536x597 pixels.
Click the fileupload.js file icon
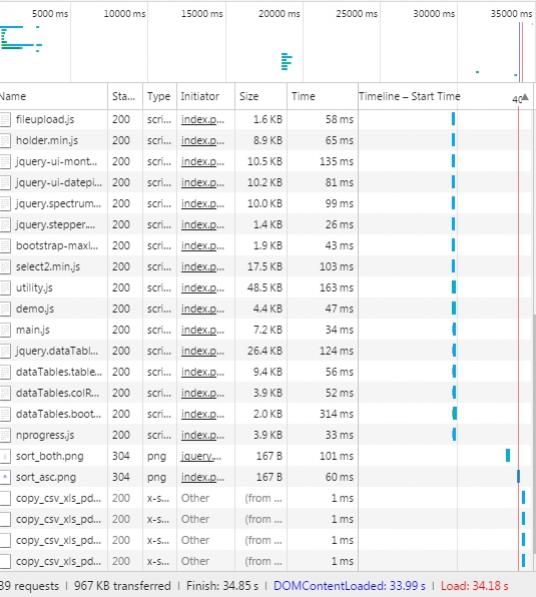tap(5, 120)
